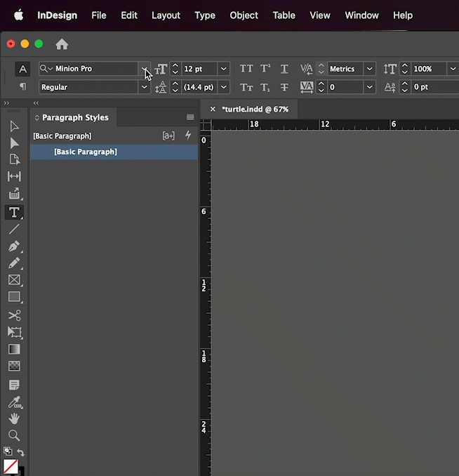Select the Rectangle Frame tool

[14, 280]
